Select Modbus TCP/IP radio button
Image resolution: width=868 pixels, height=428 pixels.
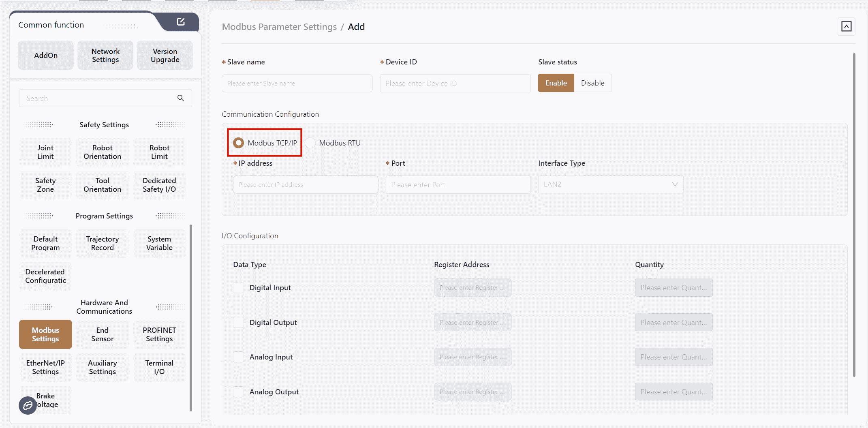click(239, 143)
